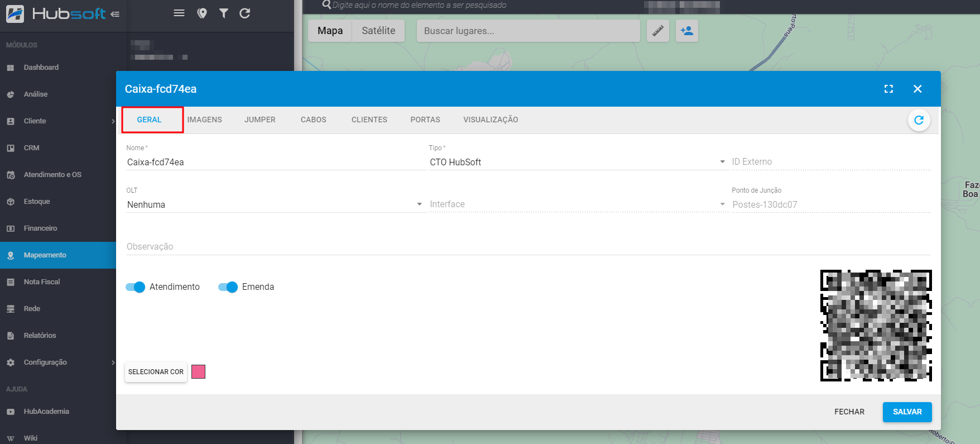
Task: Select the ruler measurement tool on map
Action: [x=658, y=31]
